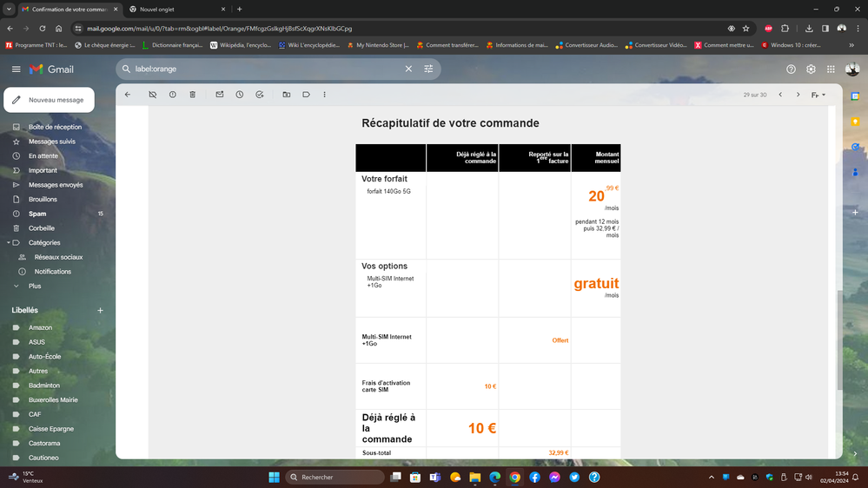Show search options filter in search bar
This screenshot has height=488, width=868.
428,69
